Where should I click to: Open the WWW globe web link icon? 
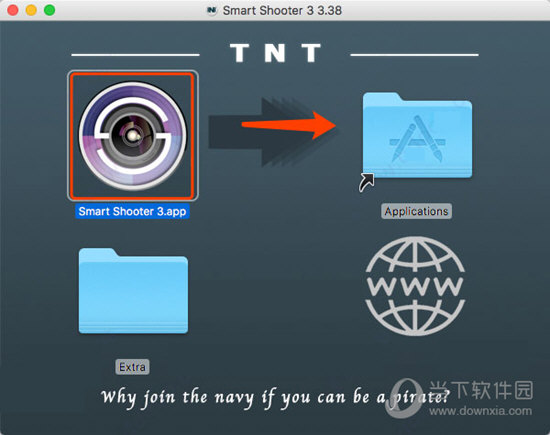click(415, 286)
